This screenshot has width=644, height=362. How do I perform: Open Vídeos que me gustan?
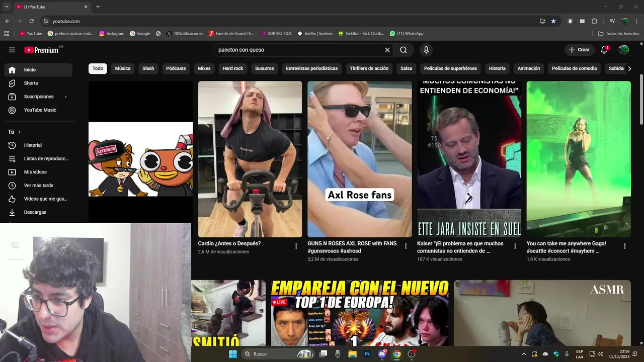click(38, 199)
